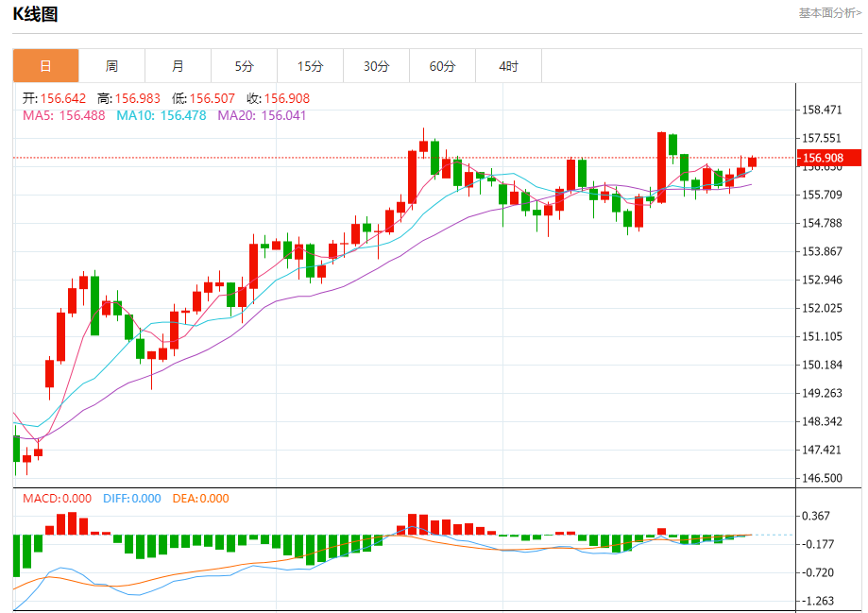This screenshot has height=613, width=868.
Task: Click the 158.471 price axis label
Action: (x=820, y=111)
